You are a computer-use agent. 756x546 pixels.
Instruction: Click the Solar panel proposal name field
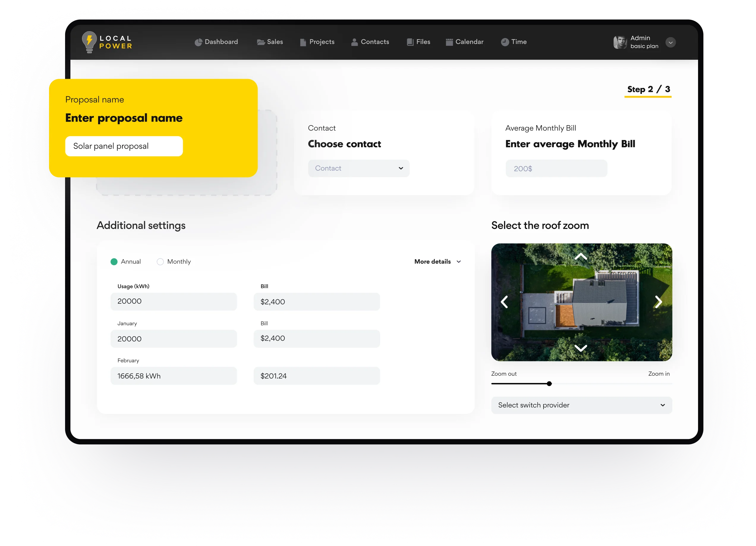(124, 146)
